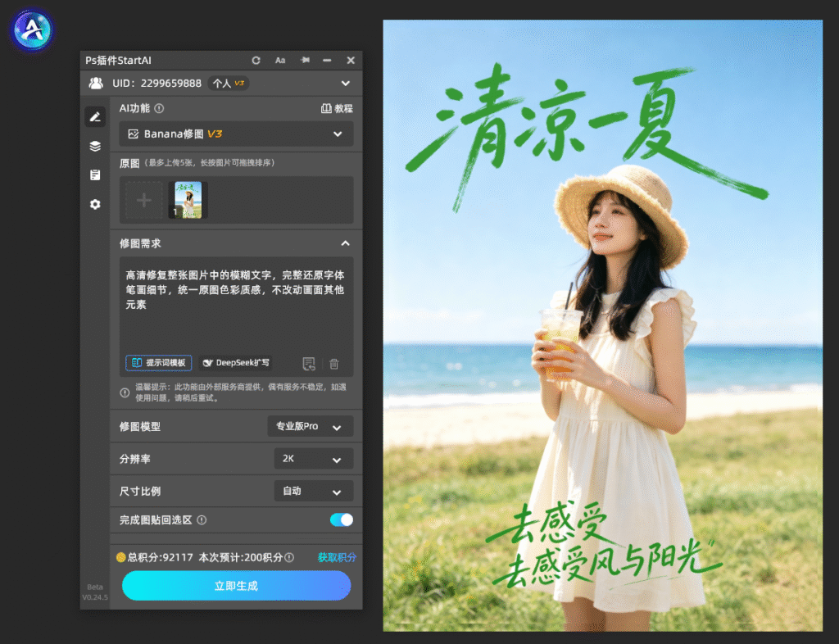Viewport: 839px width, 644px height.
Task: Click the 总积分:92117 text
Action: click(160, 558)
